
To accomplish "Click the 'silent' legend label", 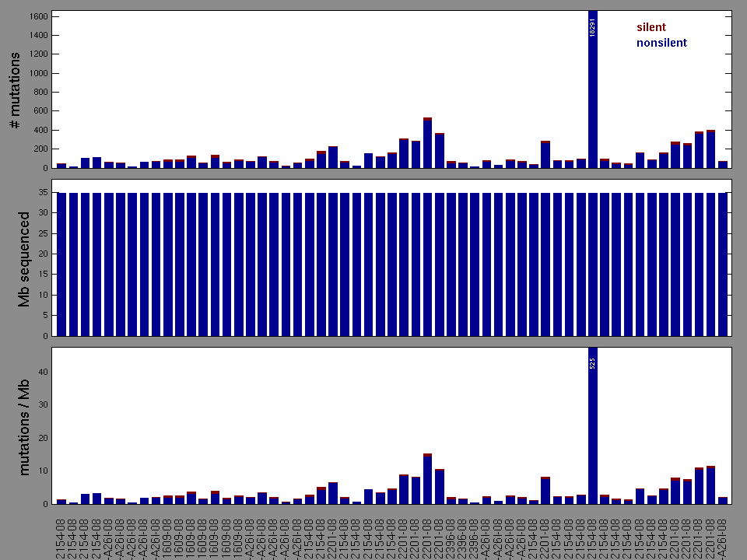I will 651,27.
